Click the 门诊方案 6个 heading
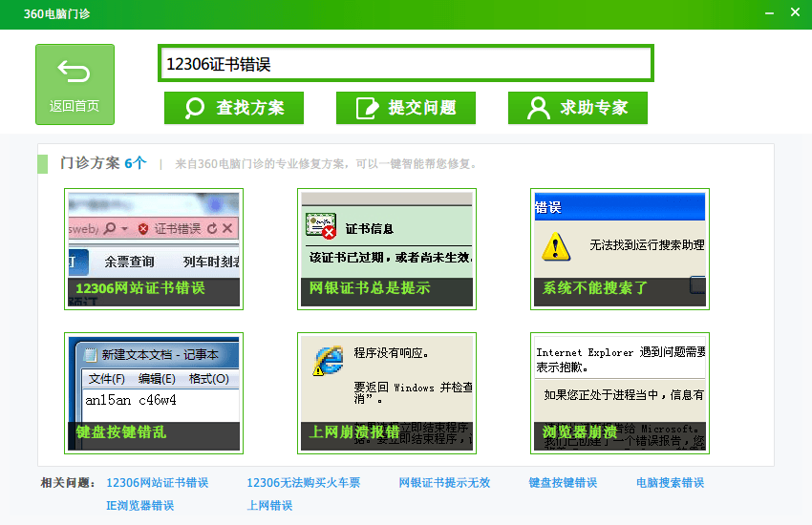 [x=103, y=163]
